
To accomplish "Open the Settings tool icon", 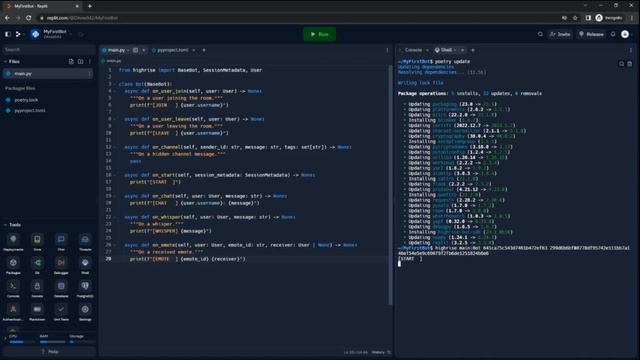I will (x=85, y=309).
